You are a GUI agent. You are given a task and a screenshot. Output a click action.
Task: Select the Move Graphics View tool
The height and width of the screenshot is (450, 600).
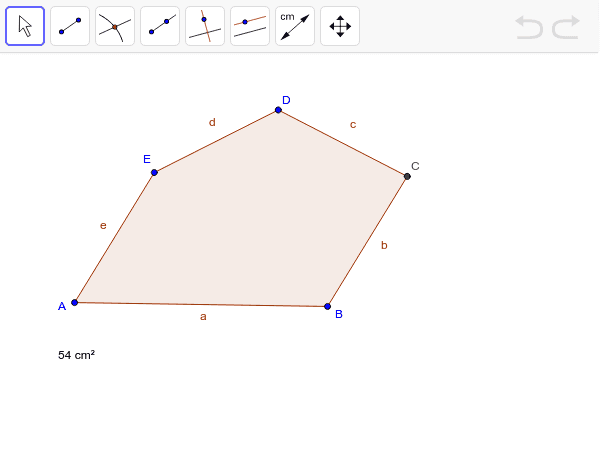point(340,26)
